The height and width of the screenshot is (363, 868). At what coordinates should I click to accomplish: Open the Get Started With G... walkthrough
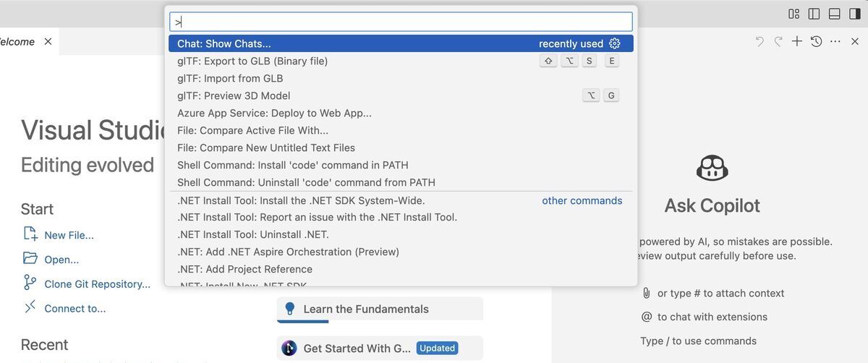click(x=380, y=349)
